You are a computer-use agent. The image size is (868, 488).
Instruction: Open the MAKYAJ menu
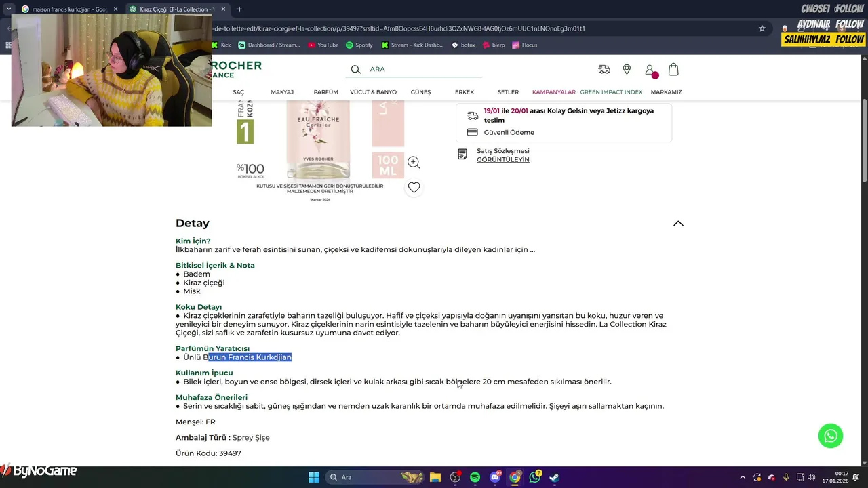pos(282,92)
